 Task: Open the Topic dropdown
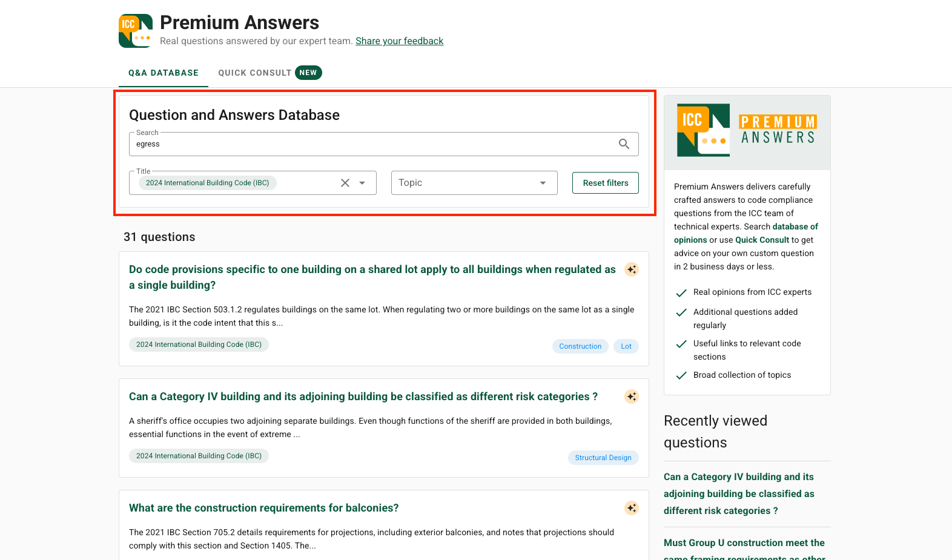pyautogui.click(x=474, y=183)
